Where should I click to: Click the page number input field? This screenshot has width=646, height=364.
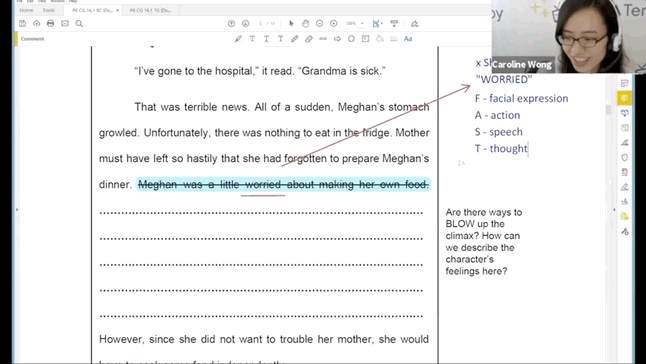click(x=260, y=23)
